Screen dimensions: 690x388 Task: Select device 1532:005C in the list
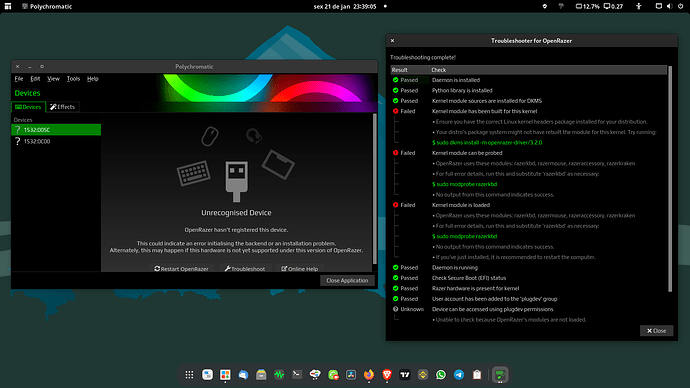pyautogui.click(x=56, y=130)
